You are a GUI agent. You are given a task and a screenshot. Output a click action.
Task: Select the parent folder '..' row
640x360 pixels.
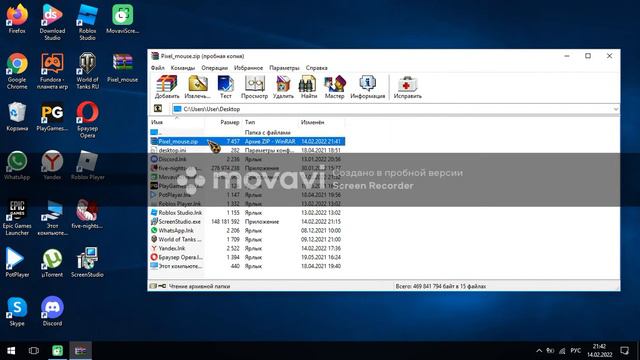[247, 132]
